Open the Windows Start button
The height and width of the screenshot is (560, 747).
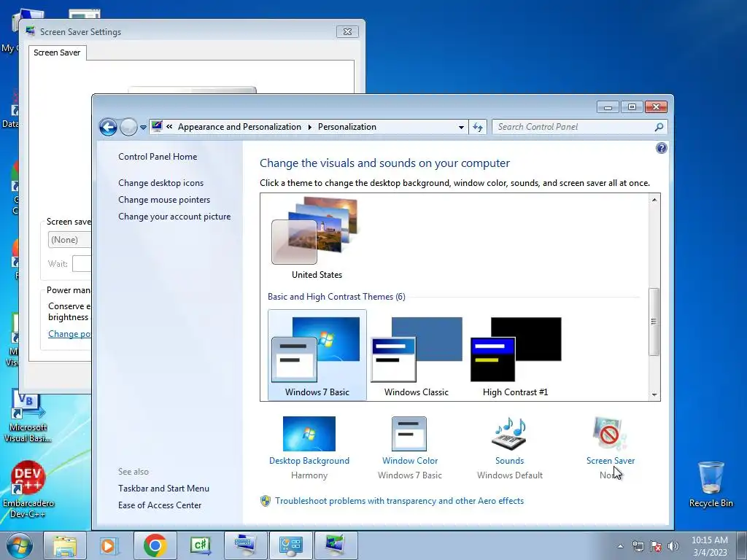coord(18,545)
